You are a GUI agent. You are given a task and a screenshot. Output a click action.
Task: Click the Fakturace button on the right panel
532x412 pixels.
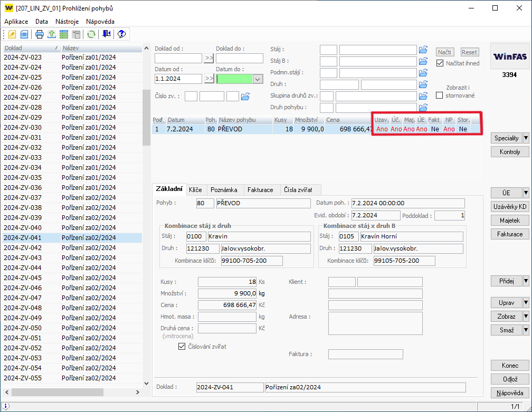point(510,234)
